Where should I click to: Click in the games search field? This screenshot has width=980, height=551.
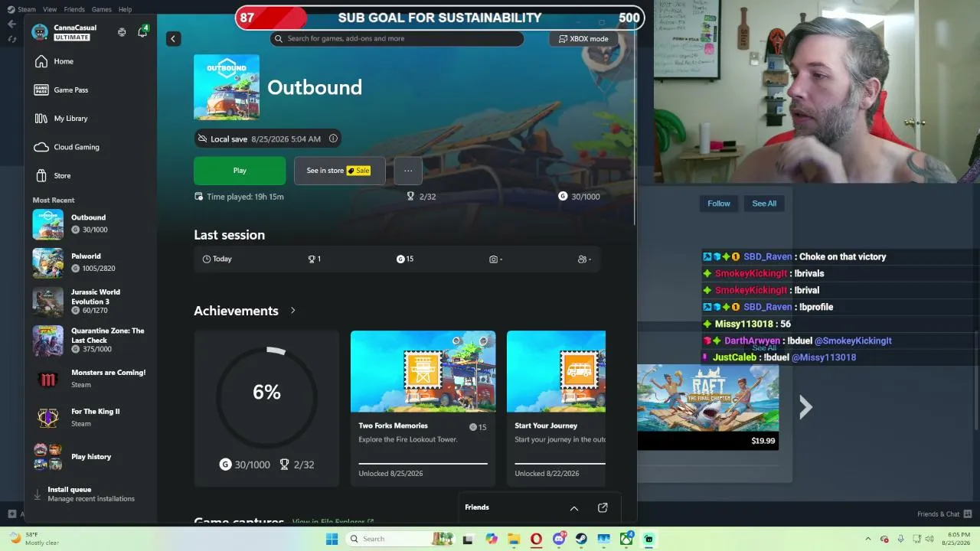point(397,39)
